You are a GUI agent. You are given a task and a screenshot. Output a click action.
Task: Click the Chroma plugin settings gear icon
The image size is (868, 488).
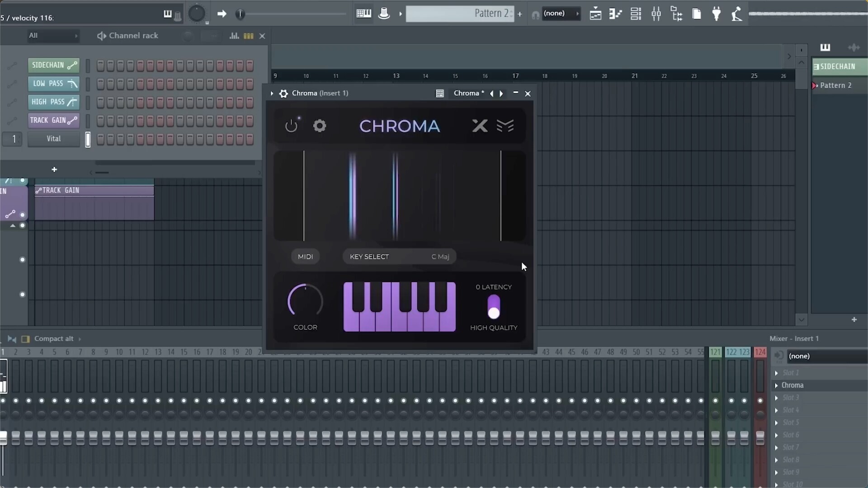click(x=320, y=126)
